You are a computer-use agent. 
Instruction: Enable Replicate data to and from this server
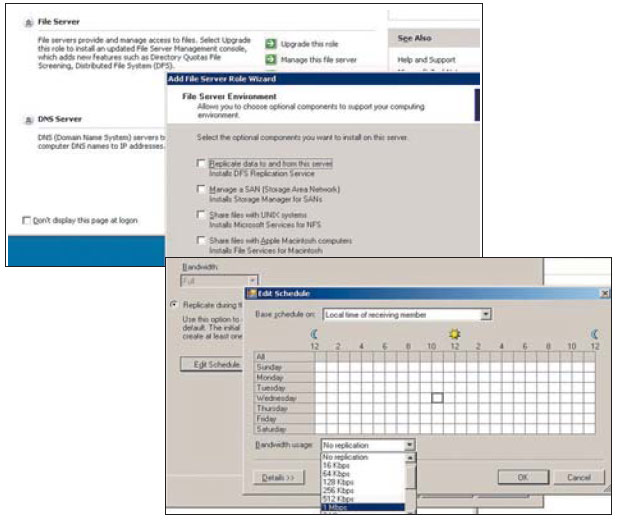(201, 163)
